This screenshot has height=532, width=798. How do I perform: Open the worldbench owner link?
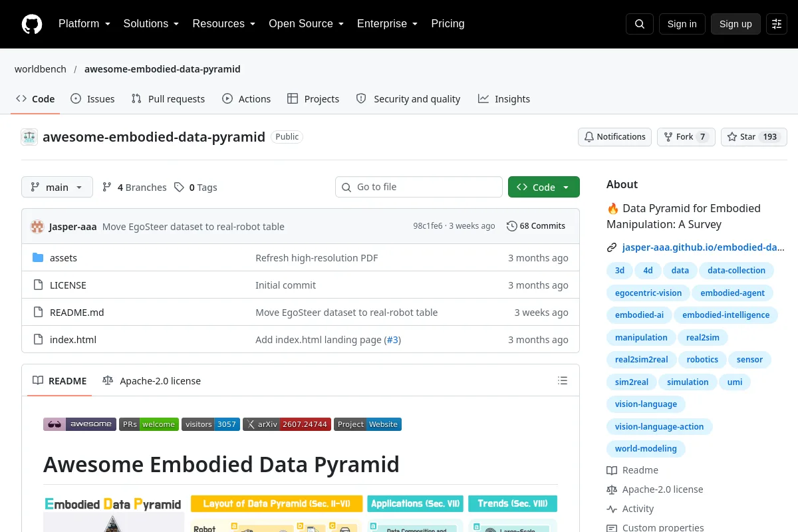(41, 69)
